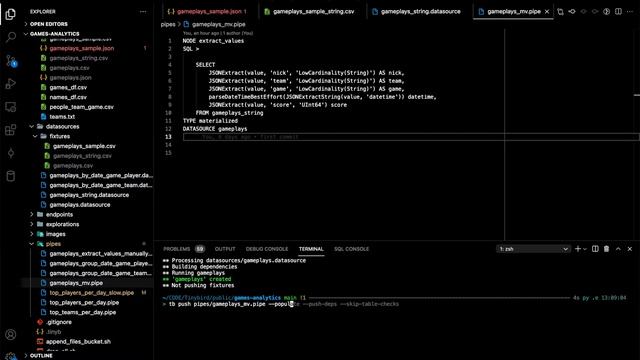This screenshot has height=360, width=640.
Task: Switch to gameplays_string.datasource tab
Action: (x=420, y=12)
